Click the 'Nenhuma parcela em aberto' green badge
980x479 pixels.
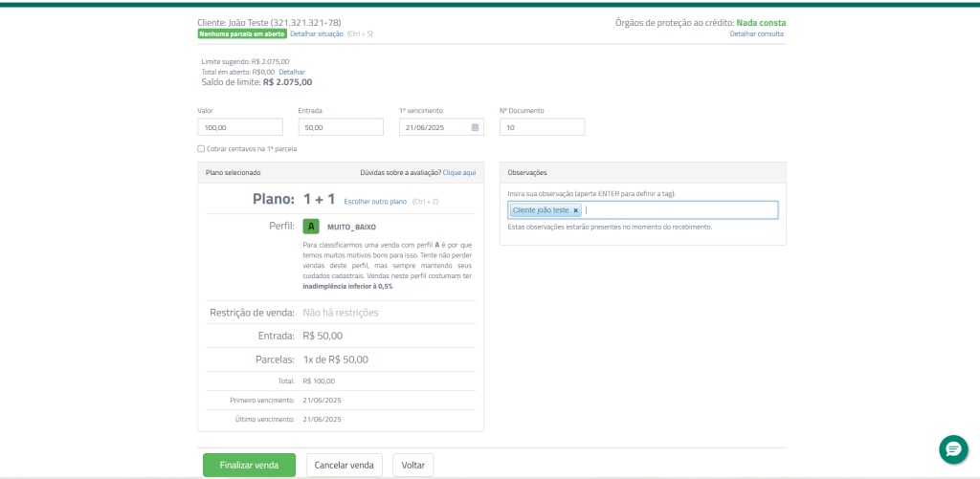pyautogui.click(x=242, y=33)
